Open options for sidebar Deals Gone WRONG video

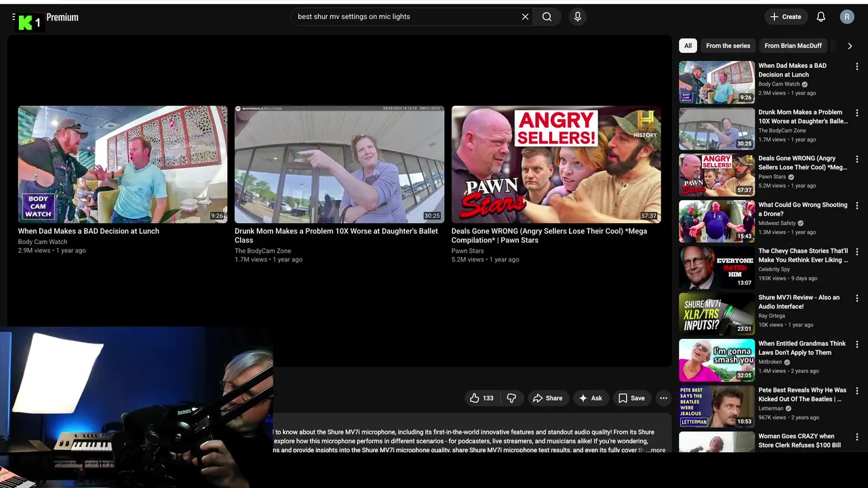tap(857, 159)
